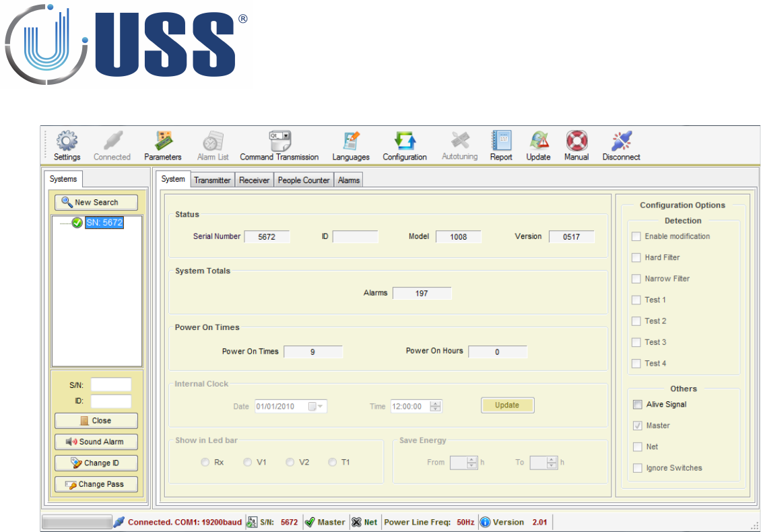Switch to the Receiver tab
The image size is (761, 532).
(254, 180)
